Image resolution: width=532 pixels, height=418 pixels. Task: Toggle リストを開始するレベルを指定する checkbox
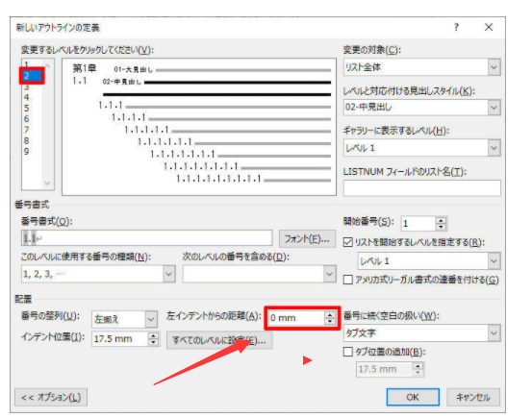coord(347,242)
